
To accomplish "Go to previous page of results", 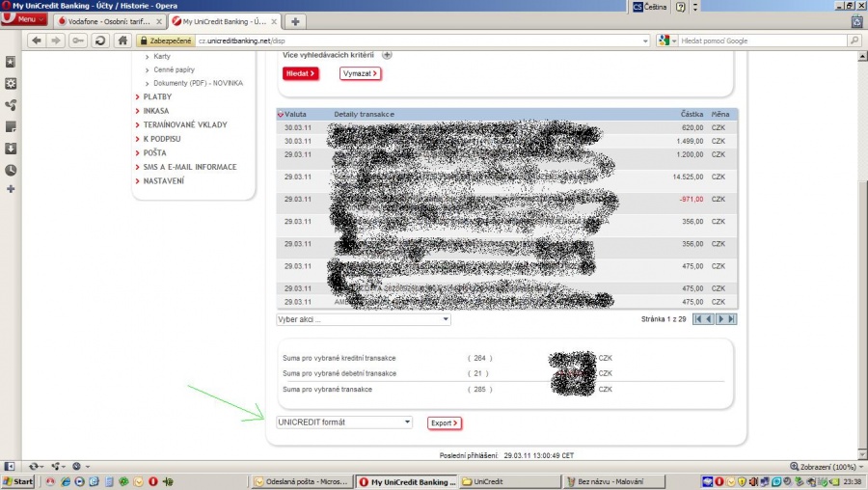I will pos(709,319).
